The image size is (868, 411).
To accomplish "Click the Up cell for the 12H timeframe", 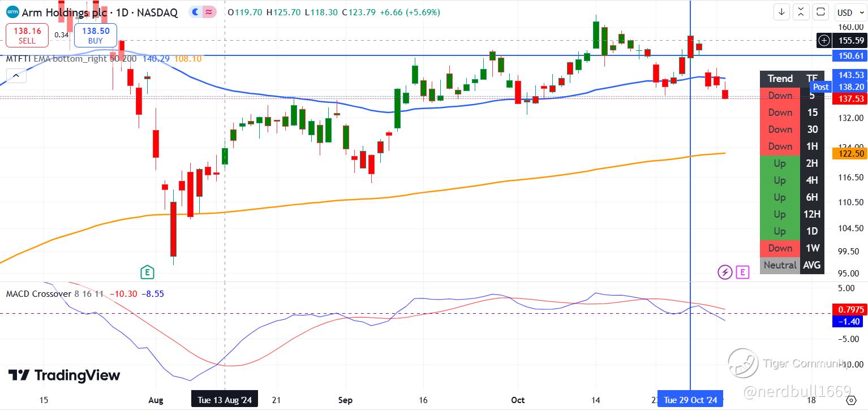I will click(x=780, y=214).
